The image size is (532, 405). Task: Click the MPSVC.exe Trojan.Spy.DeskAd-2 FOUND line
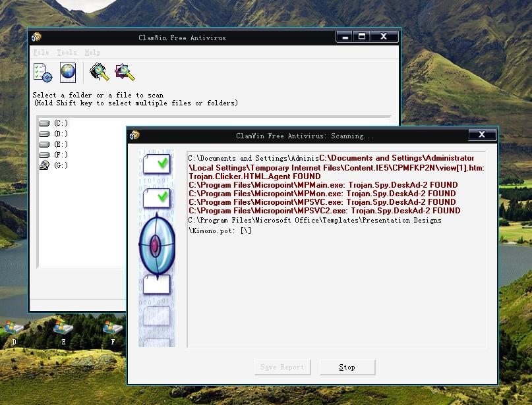click(x=322, y=202)
